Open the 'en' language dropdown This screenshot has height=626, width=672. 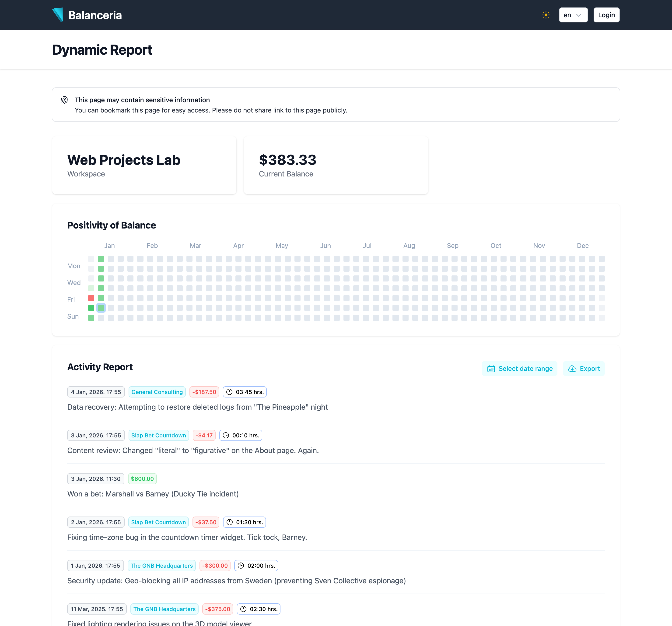pyautogui.click(x=573, y=15)
